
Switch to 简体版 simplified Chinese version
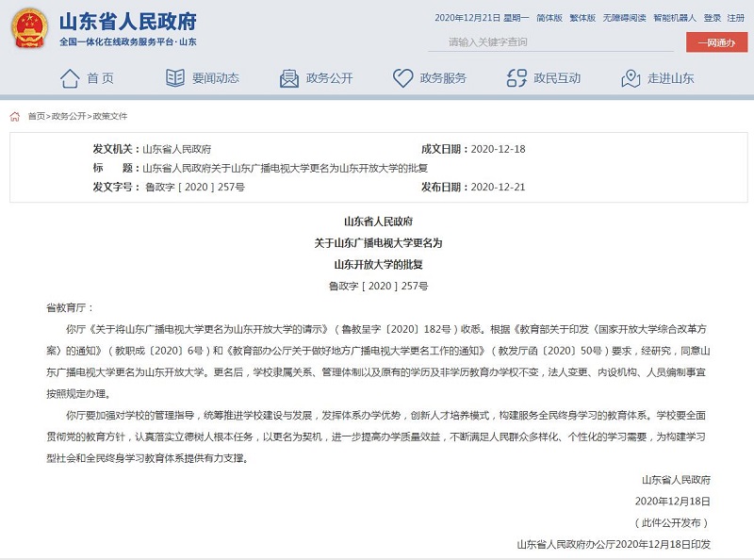coord(549,18)
